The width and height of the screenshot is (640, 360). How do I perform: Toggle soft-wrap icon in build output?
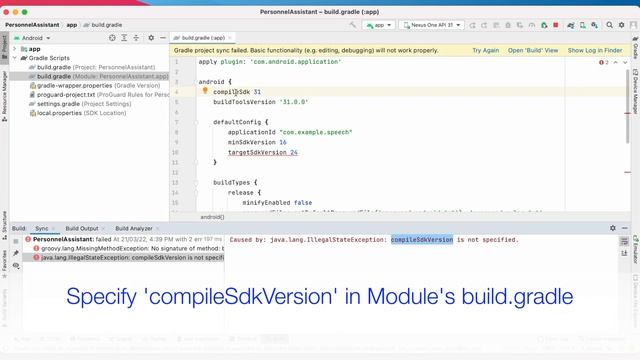point(624,242)
